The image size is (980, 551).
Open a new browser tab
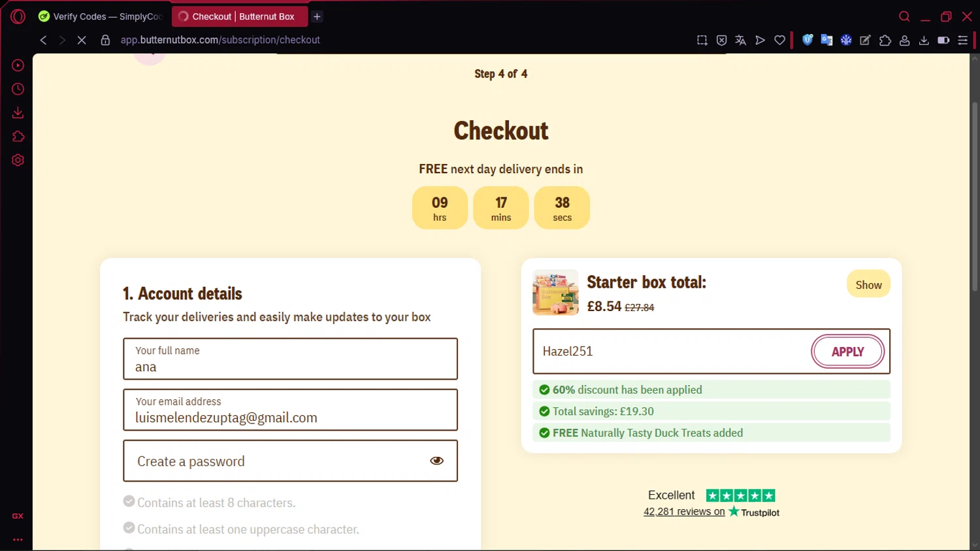point(317,16)
